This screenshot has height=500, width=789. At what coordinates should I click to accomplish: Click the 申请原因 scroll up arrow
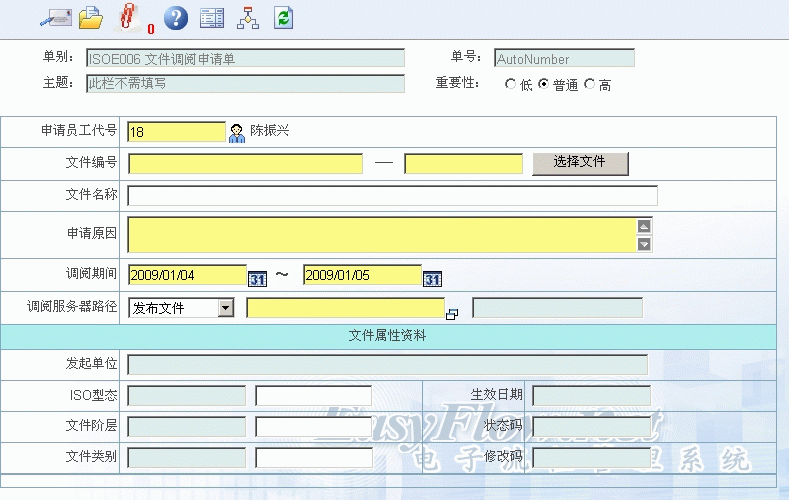pos(644,225)
